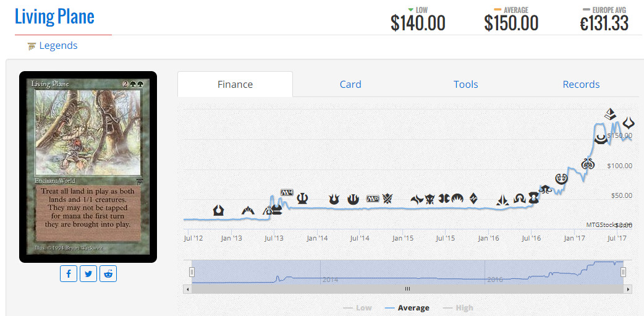
Task: Click the right range navigator handle
Action: point(624,272)
